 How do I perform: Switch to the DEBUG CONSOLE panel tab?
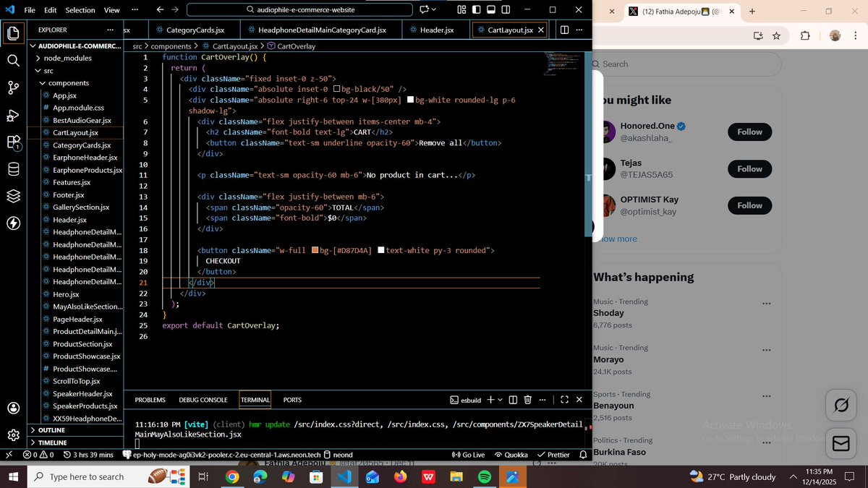pyautogui.click(x=203, y=400)
